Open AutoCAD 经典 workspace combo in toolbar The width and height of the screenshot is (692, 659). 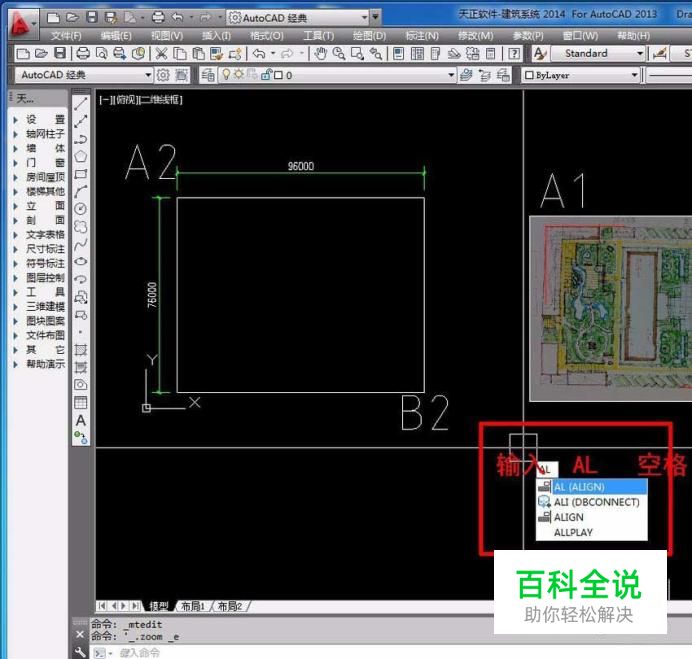pyautogui.click(x=84, y=75)
